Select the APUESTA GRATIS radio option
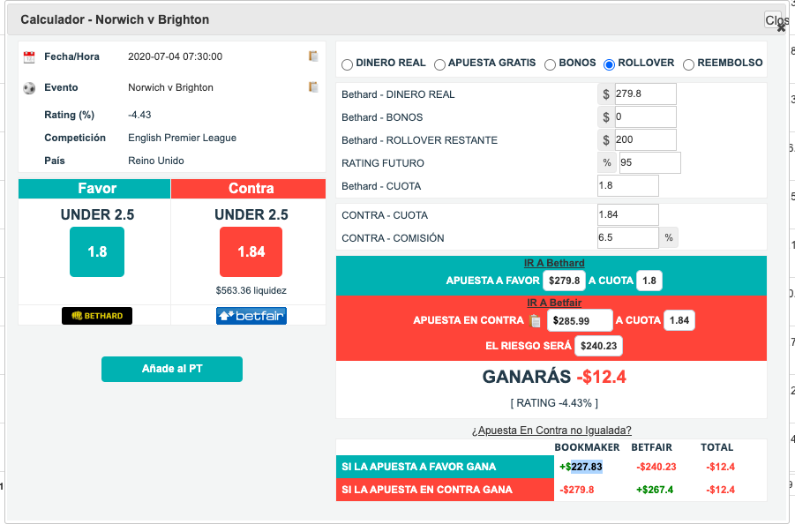 click(x=439, y=64)
